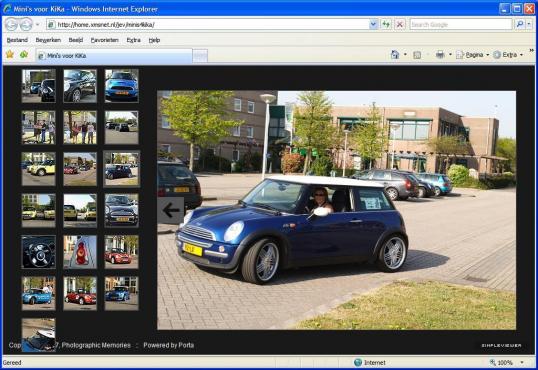Click the Powered by Porta link
This screenshot has width=538, height=370.
[x=168, y=345]
